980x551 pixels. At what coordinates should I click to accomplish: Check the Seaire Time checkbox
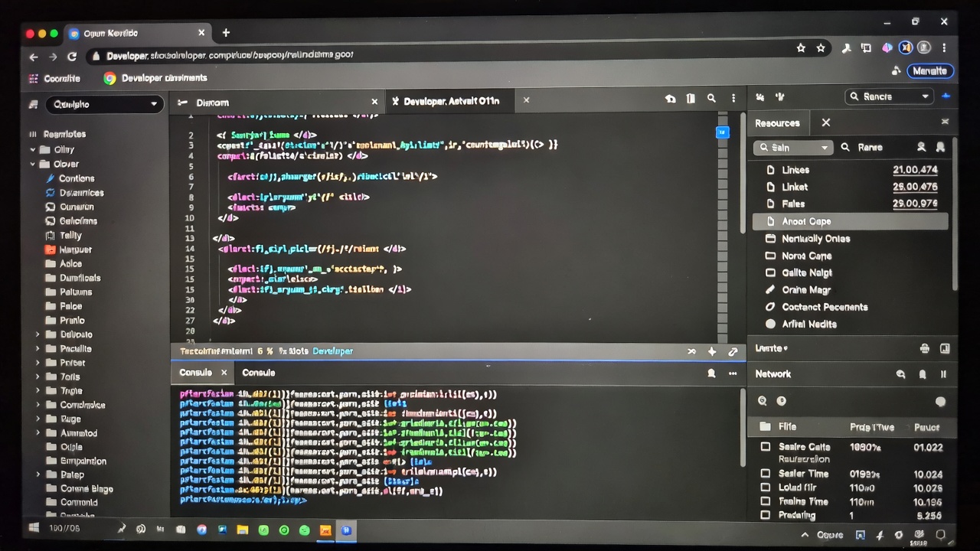pos(765,474)
